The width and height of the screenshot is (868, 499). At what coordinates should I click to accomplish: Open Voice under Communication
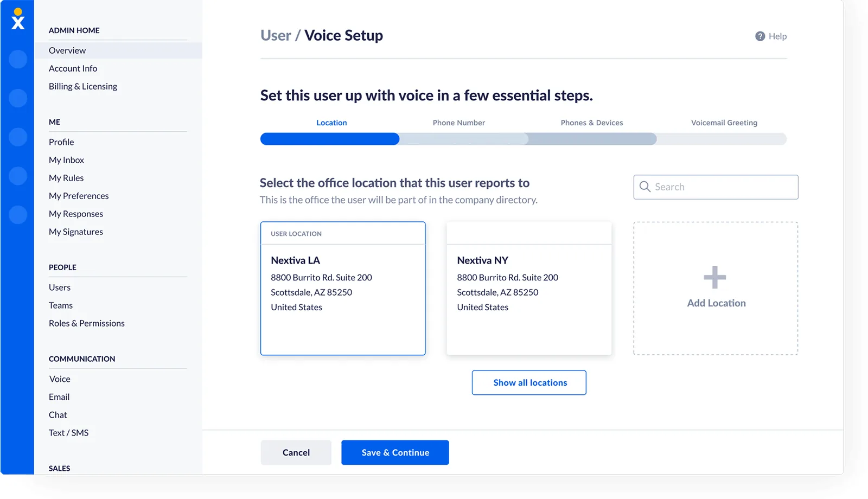pyautogui.click(x=60, y=379)
